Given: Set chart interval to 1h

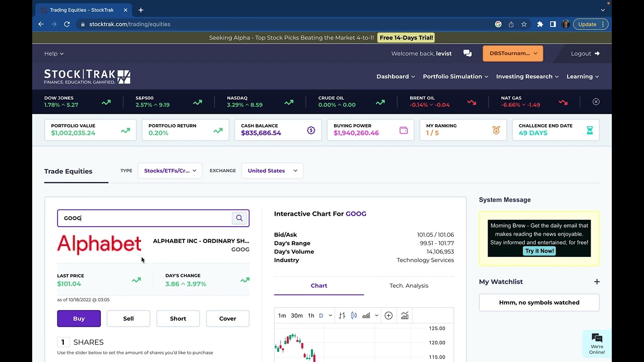Looking at the screenshot, I should (311, 316).
